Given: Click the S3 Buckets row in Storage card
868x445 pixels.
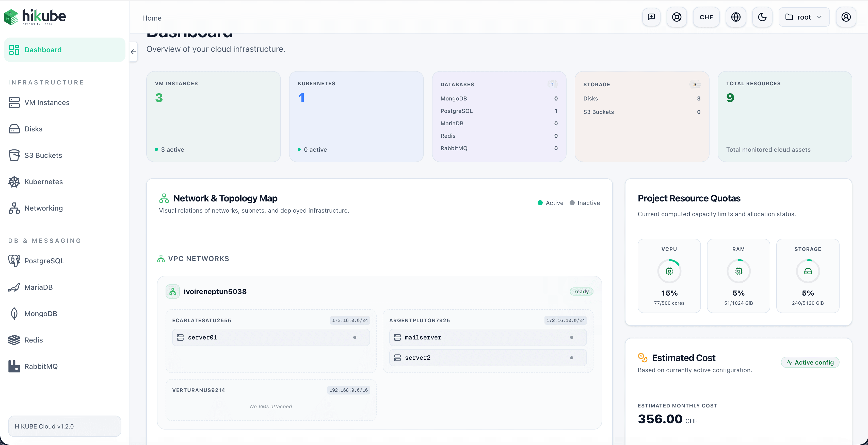Looking at the screenshot, I should point(642,112).
